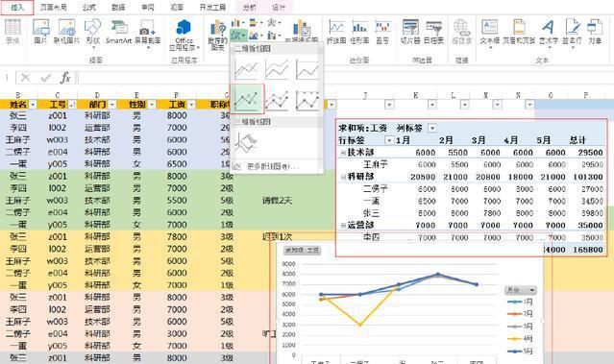Click the formula bar fx insert function icon
The image size is (614, 364).
coord(65,78)
